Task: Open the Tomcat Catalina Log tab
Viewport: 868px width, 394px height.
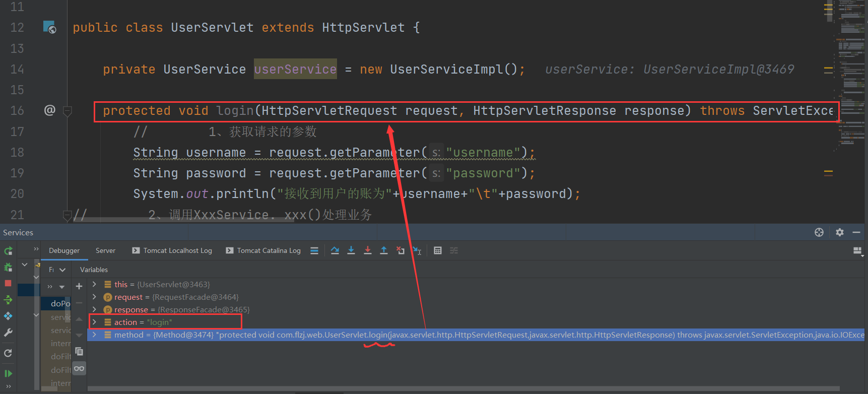Action: (x=263, y=250)
